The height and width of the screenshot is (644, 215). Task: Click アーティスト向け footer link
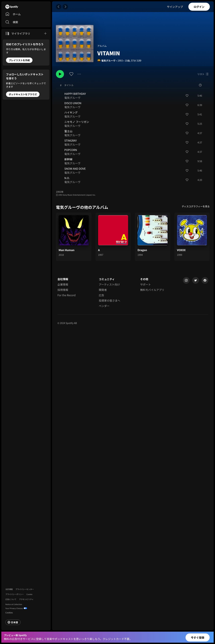(109, 285)
